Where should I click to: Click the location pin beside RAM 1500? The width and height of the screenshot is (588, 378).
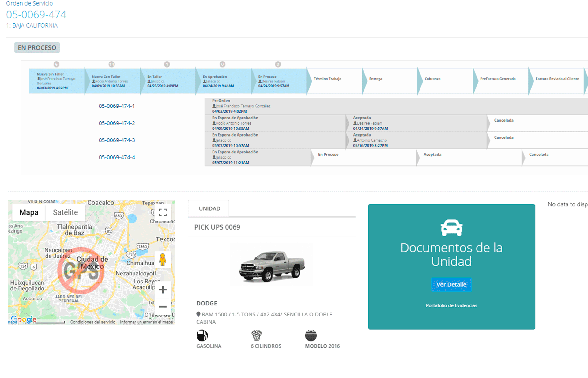click(x=198, y=314)
